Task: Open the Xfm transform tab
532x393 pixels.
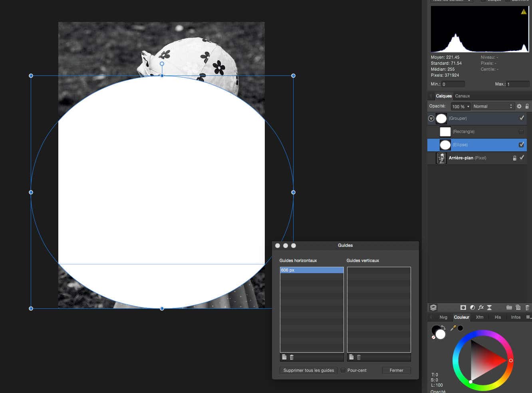Action: point(480,317)
